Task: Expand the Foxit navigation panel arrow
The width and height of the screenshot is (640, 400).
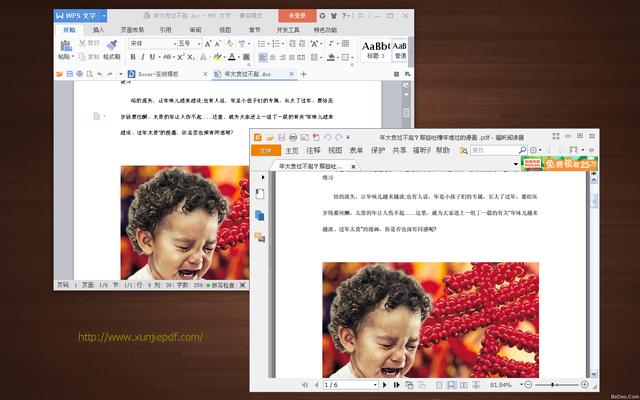Action: point(263,177)
